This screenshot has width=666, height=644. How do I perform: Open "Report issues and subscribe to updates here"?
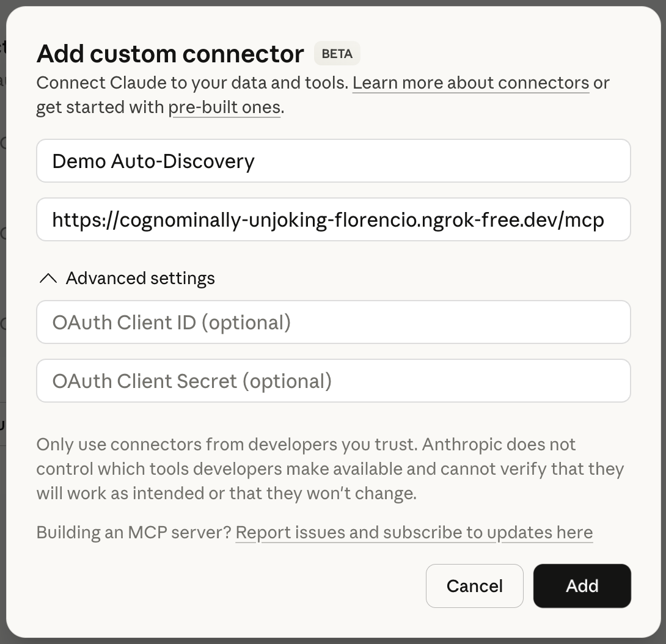(414, 532)
